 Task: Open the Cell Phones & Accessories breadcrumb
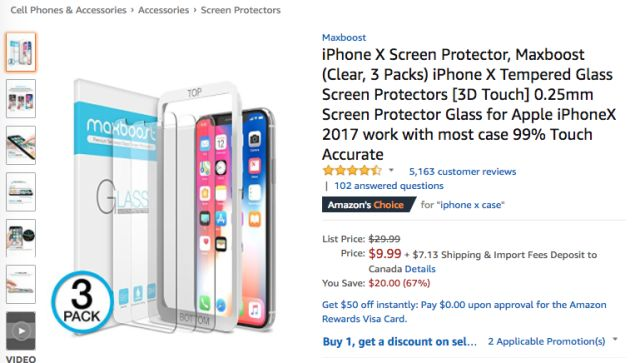click(69, 10)
